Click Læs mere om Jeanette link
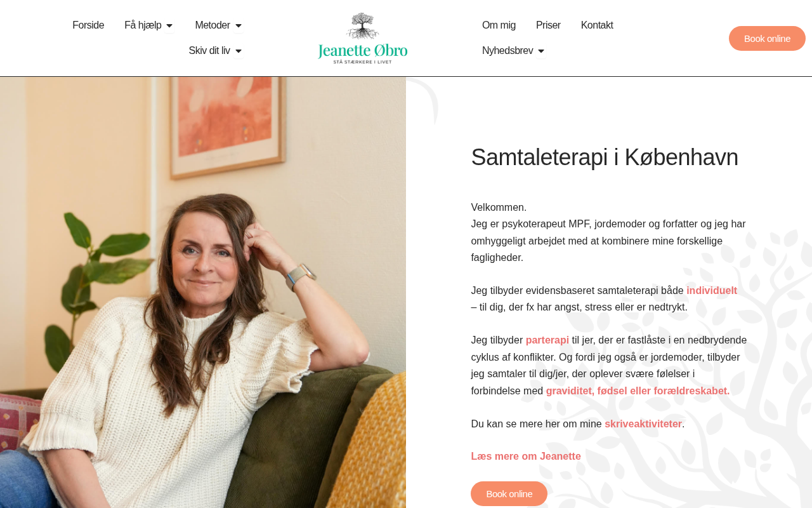The height and width of the screenshot is (508, 812). [x=526, y=457]
